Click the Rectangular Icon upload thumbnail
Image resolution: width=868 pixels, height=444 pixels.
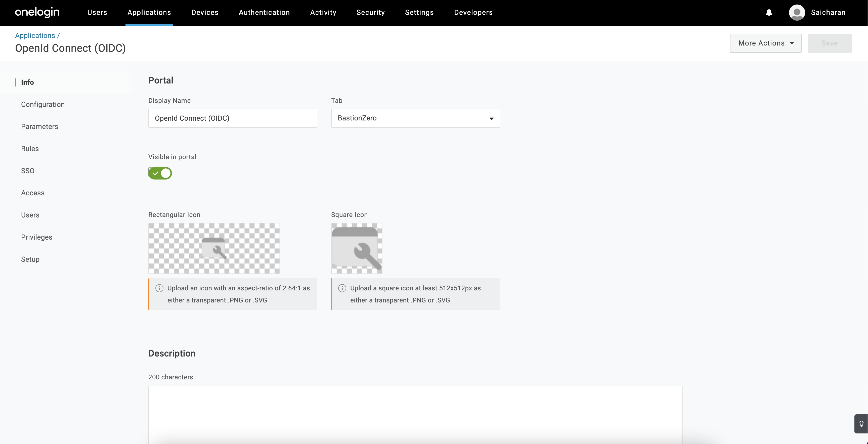click(x=214, y=248)
